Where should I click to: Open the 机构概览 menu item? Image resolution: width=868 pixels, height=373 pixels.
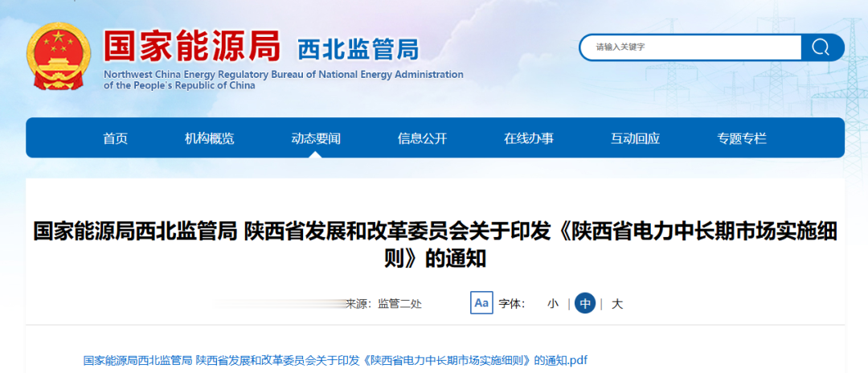click(x=209, y=138)
